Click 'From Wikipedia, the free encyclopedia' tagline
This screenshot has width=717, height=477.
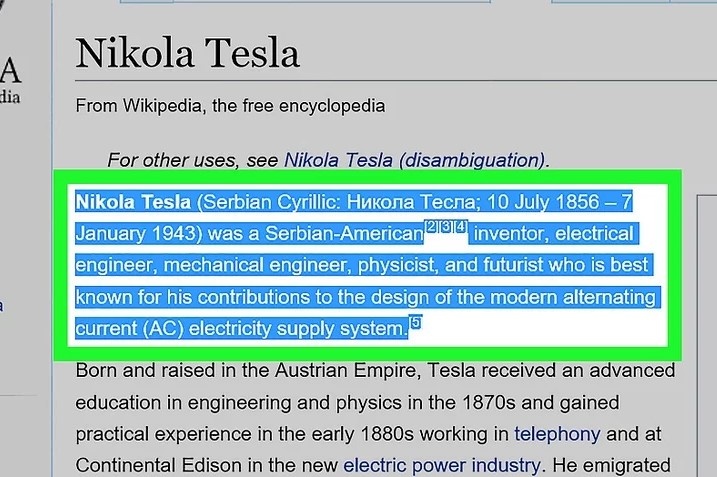[230, 105]
